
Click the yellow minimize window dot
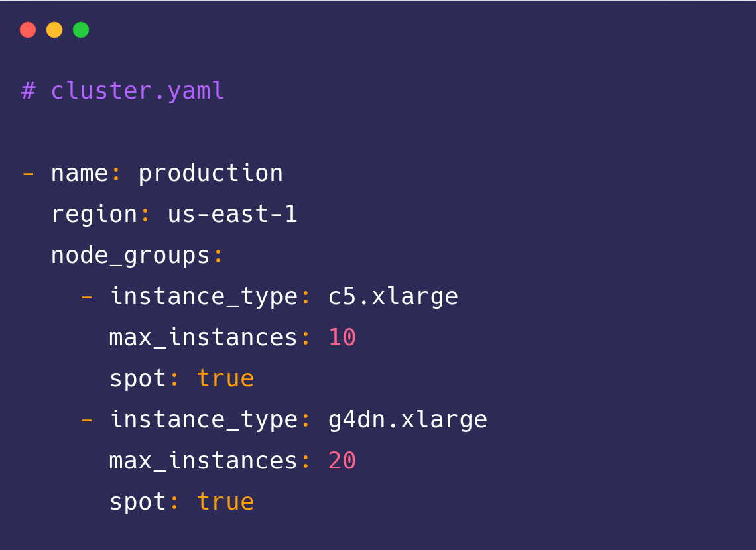coord(54,30)
